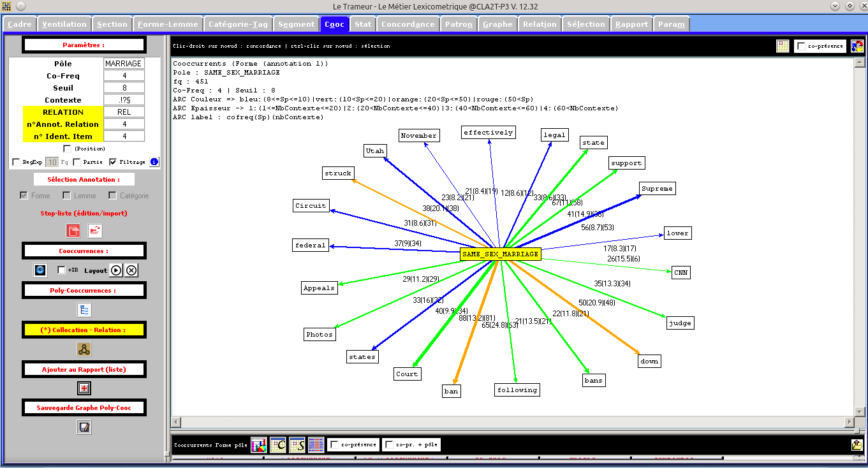The width and height of the screenshot is (868, 468).
Task: Click the Pôle input field
Action: pyautogui.click(x=124, y=64)
